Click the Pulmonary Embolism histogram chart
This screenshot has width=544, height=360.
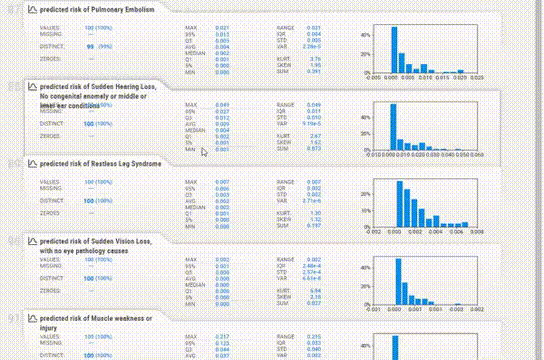point(425,48)
